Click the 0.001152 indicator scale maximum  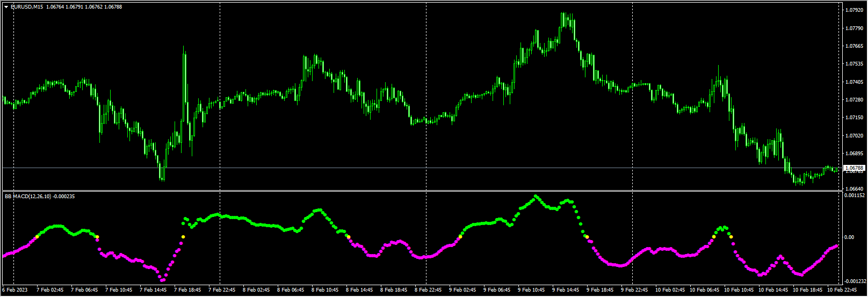pos(855,195)
